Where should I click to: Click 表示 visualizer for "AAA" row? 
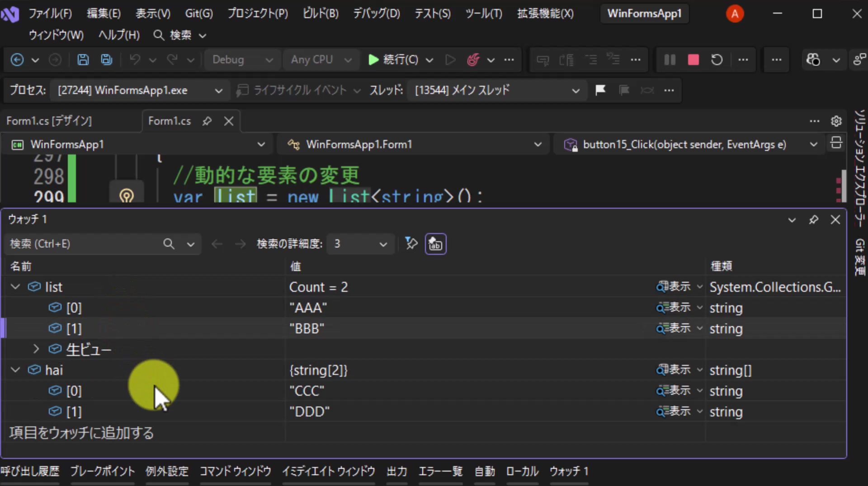(x=674, y=308)
